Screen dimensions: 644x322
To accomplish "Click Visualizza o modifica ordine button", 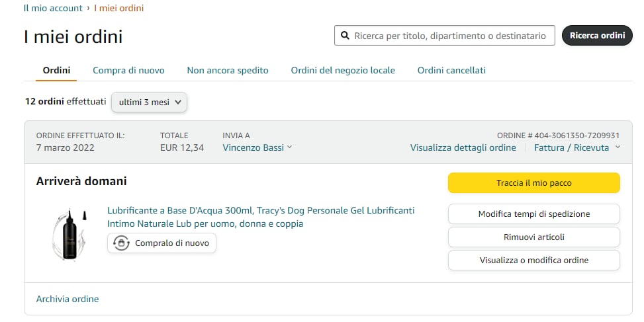I will coord(533,261).
